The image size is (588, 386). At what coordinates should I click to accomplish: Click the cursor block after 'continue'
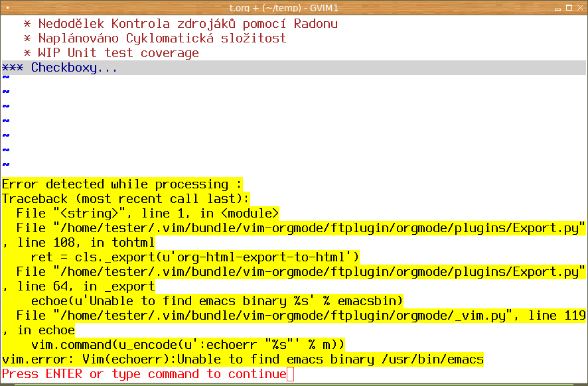pos(290,374)
